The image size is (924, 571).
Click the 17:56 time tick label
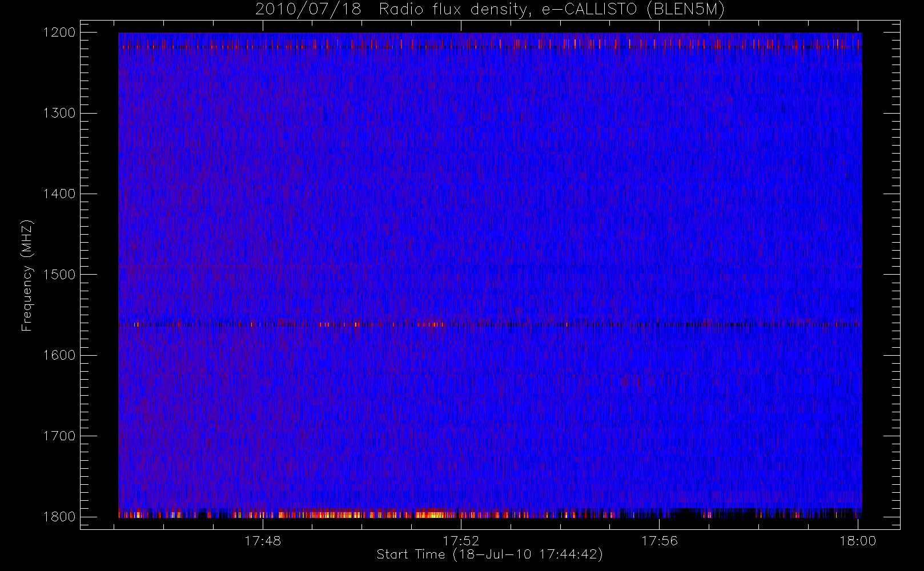660,541
